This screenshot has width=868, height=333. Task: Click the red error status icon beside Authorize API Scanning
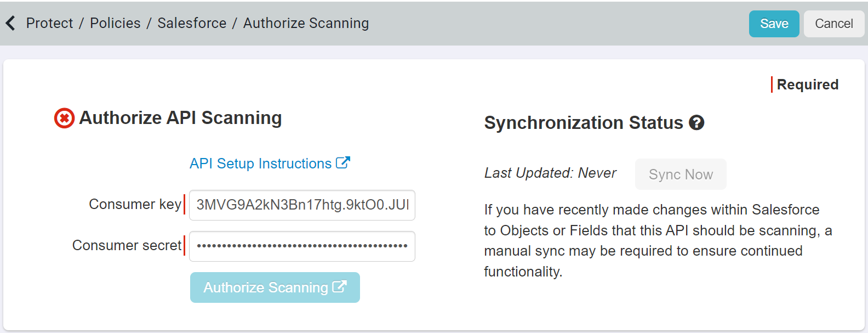tap(64, 118)
